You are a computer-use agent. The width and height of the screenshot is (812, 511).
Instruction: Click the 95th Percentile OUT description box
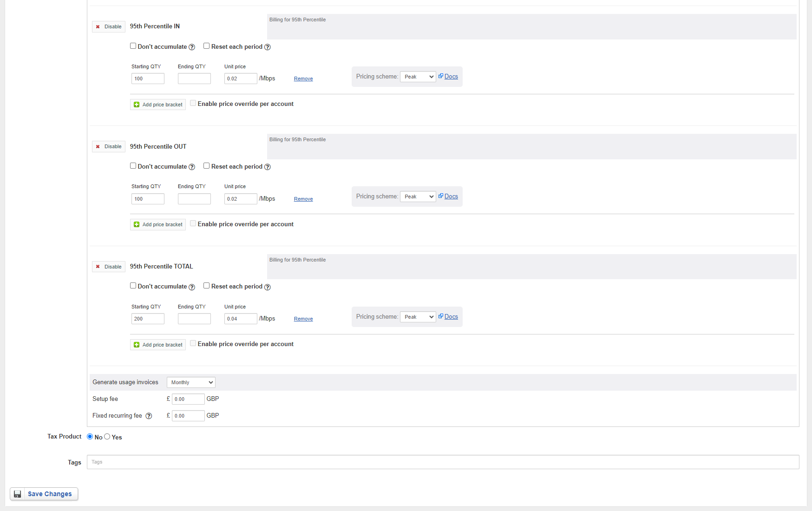pyautogui.click(x=532, y=146)
